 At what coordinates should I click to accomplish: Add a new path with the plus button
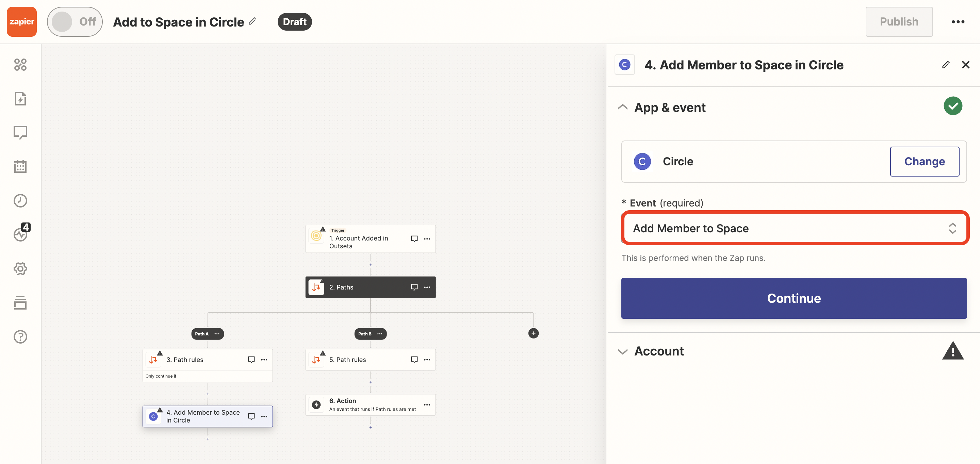click(x=533, y=333)
